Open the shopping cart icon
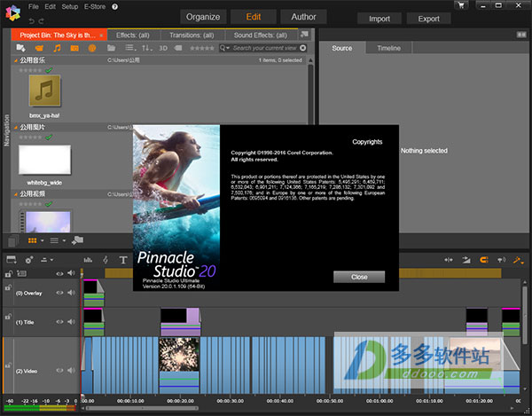532x416 pixels. 461,5
